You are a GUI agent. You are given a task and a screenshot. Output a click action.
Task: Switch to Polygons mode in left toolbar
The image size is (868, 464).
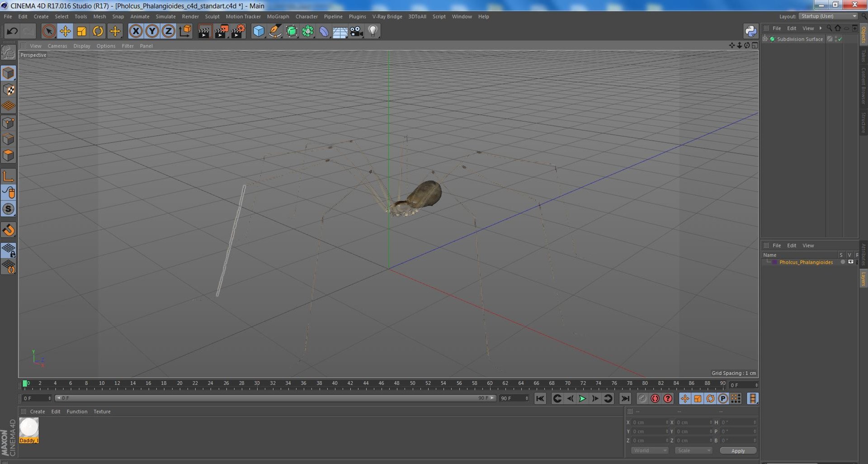(x=9, y=156)
